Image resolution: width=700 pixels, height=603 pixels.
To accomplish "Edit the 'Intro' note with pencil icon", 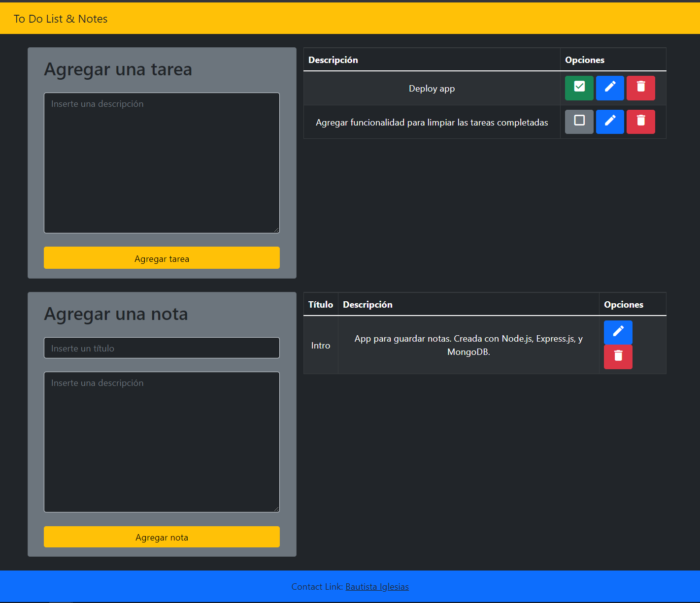I will pos(618,332).
